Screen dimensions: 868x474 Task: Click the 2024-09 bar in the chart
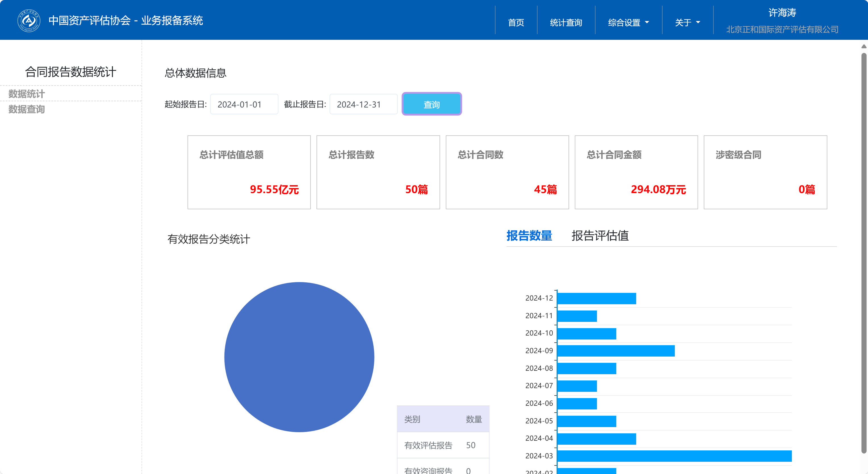pyautogui.click(x=616, y=351)
